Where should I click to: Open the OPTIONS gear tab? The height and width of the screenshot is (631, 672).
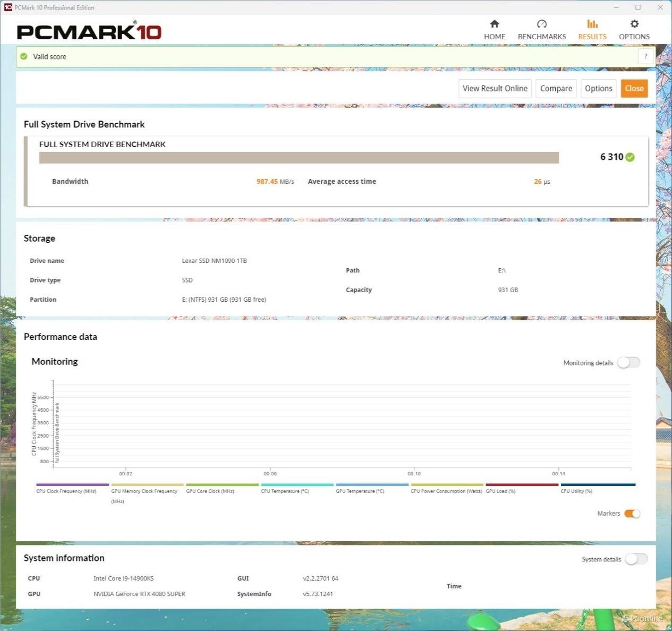(x=634, y=30)
